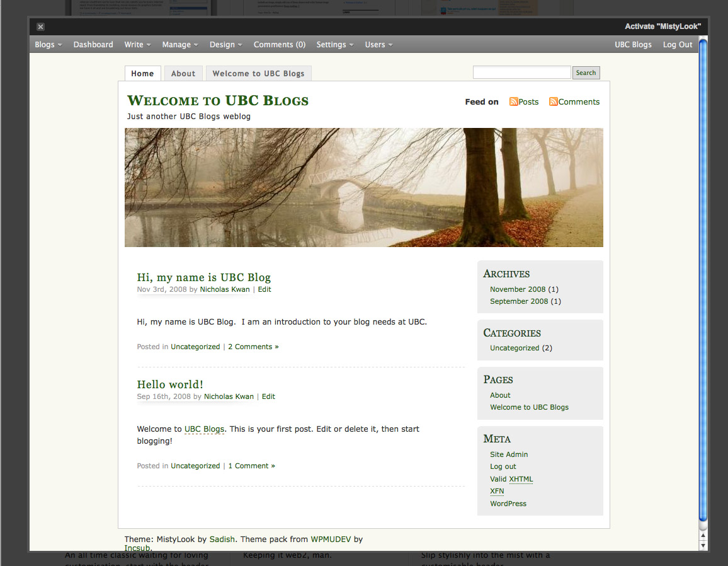Expand the Blogs dropdown menu
Image resolution: width=728 pixels, height=566 pixels.
point(48,45)
